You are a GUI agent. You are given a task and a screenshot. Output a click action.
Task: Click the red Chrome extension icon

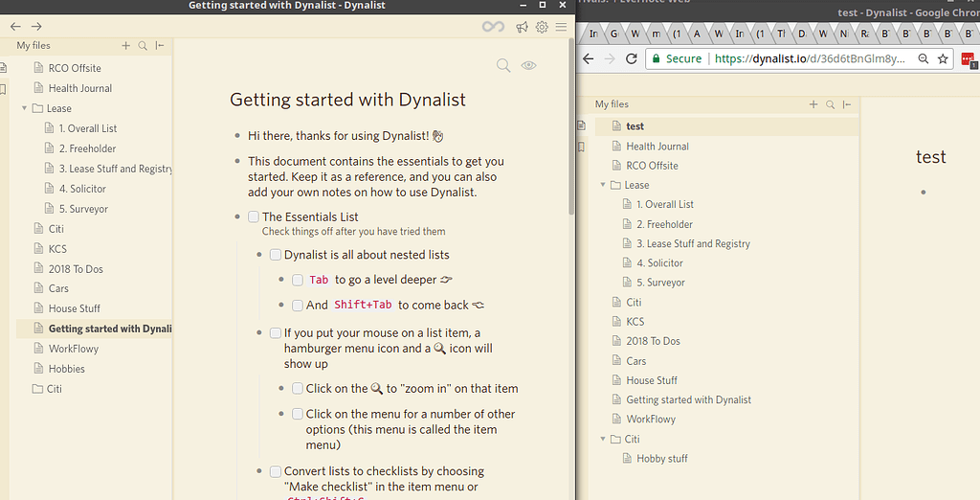[x=968, y=59]
